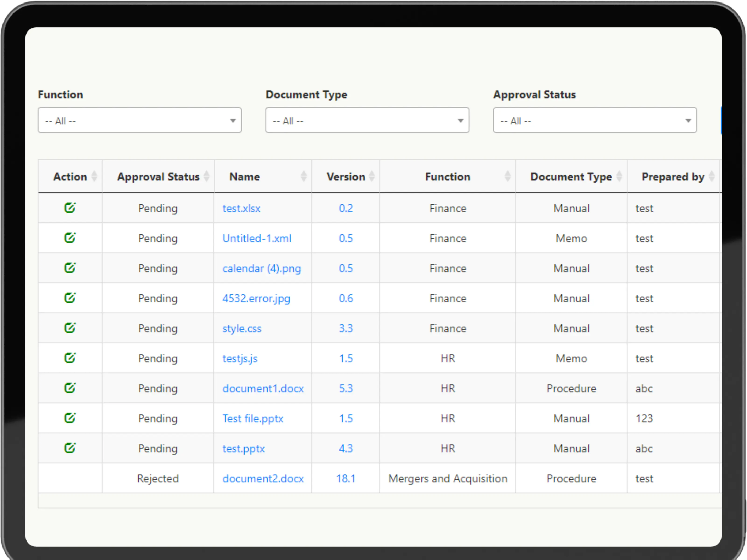747x560 pixels.
Task: Open the Document Type filter dropdown
Action: [x=367, y=120]
